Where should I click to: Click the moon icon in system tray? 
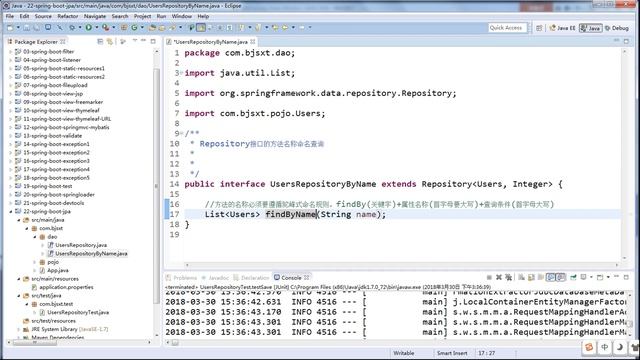coord(619,347)
